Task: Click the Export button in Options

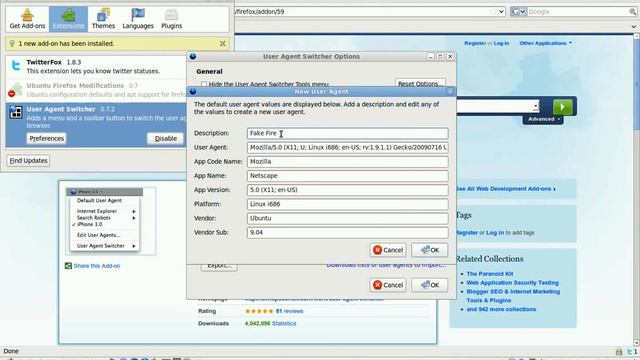Action: (219, 267)
